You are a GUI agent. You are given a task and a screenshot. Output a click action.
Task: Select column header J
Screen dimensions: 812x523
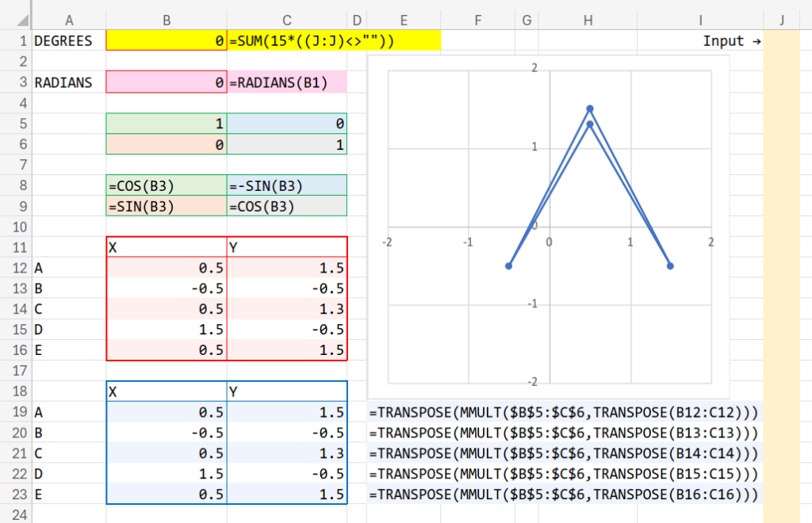point(781,20)
